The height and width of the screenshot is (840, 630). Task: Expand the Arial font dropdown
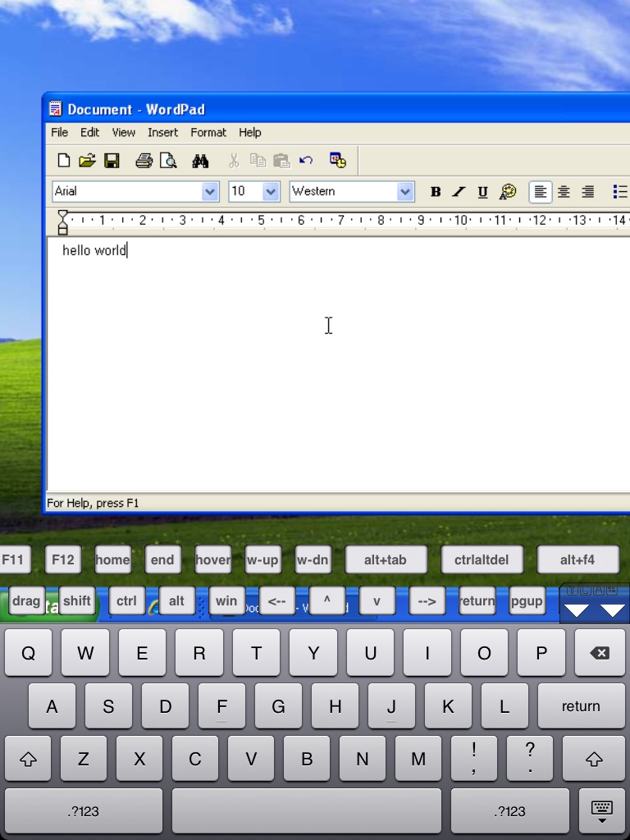click(210, 192)
